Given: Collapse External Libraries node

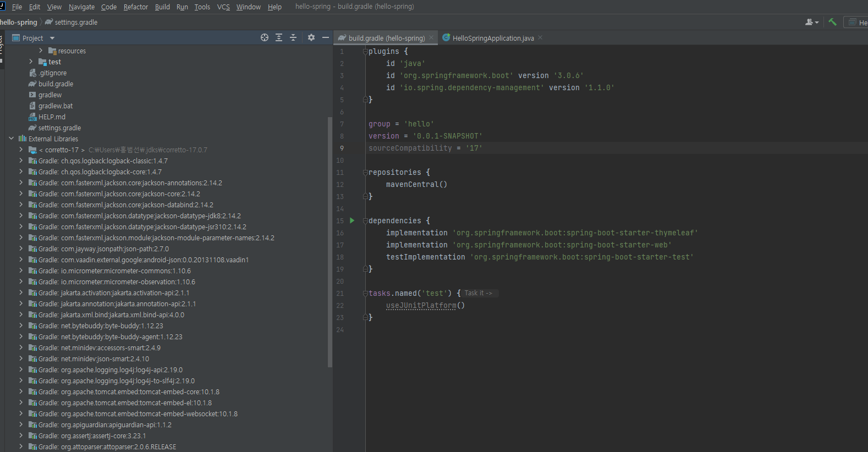Looking at the screenshot, I should coord(11,139).
